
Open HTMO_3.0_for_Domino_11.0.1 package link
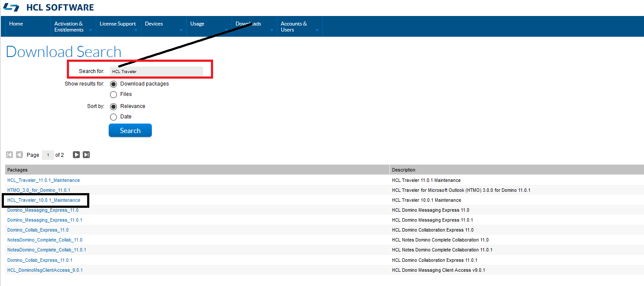coord(39,190)
